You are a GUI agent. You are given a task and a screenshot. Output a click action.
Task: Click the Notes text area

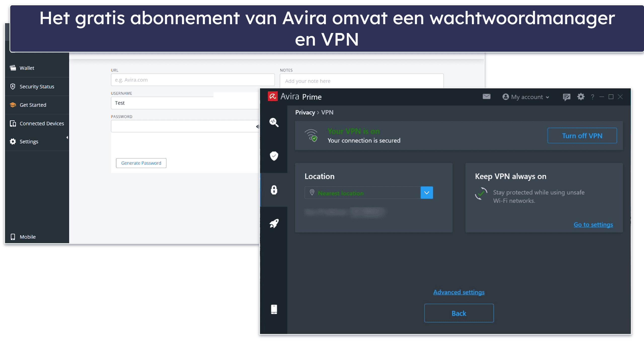(x=362, y=81)
